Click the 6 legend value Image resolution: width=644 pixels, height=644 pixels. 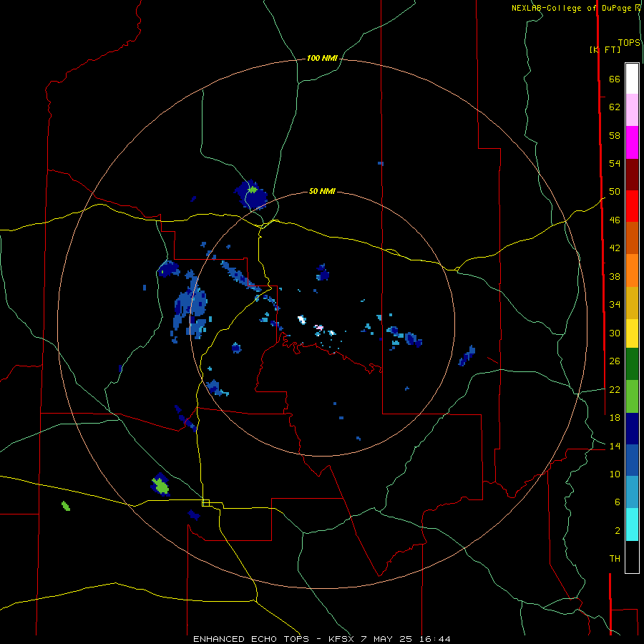618,502
